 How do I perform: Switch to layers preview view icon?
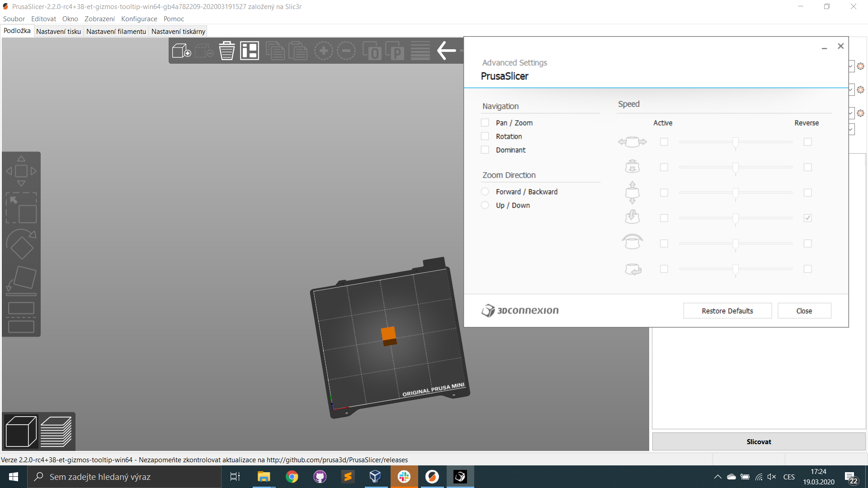click(56, 432)
